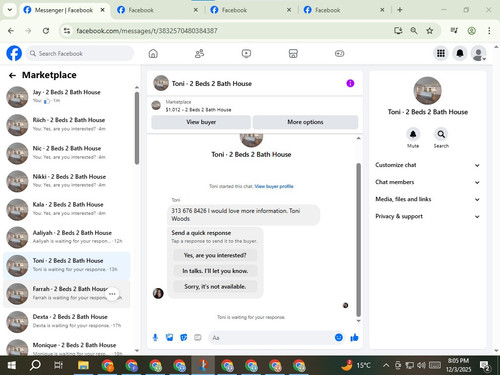Image resolution: width=500 pixels, height=375 pixels.
Task: Send quick reply 'Yes, are you interested?'
Action: tap(215, 255)
